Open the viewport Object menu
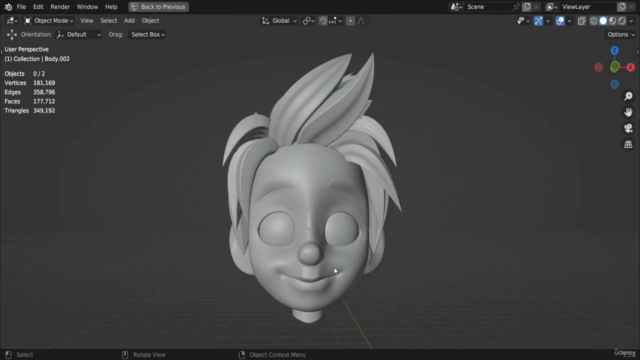Image resolution: width=640 pixels, height=360 pixels. (150, 21)
